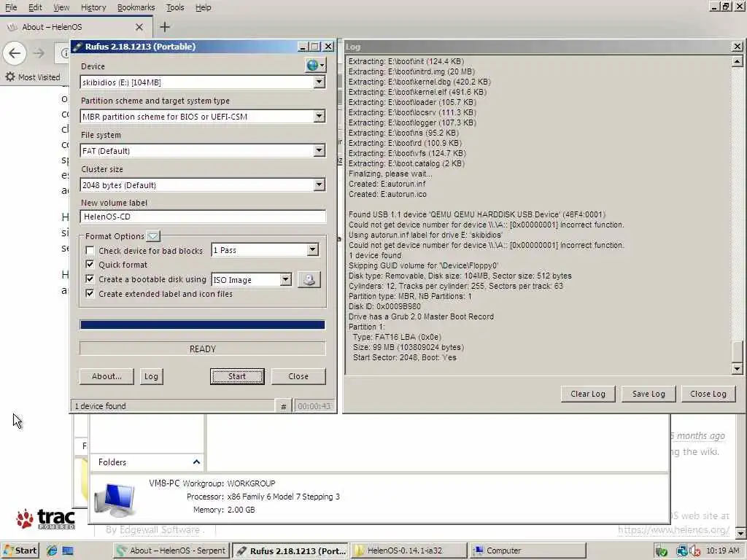Switch to Computer taskbar window
The width and height of the screenshot is (747, 560).
(x=527, y=551)
